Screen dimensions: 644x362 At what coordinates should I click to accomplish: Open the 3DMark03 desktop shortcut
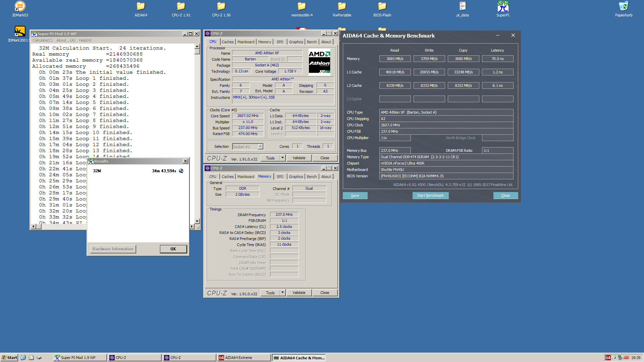pos(20,9)
